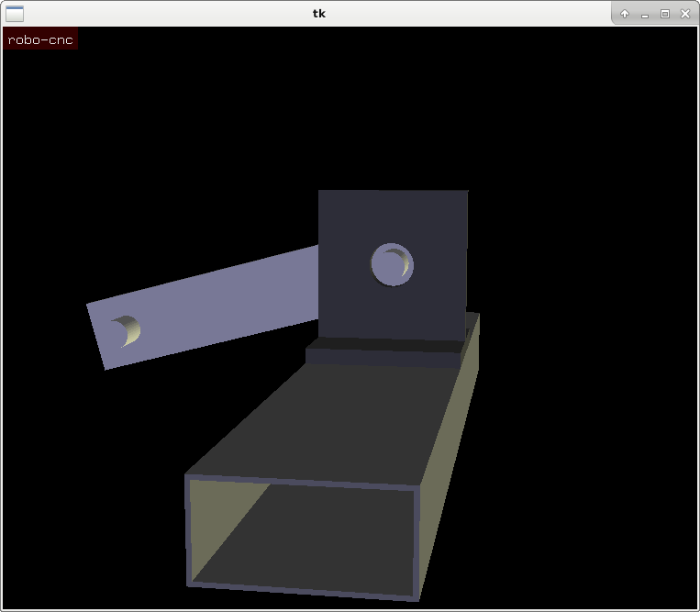
Task: Click the joint pin on the dark square block
Action: [x=392, y=264]
